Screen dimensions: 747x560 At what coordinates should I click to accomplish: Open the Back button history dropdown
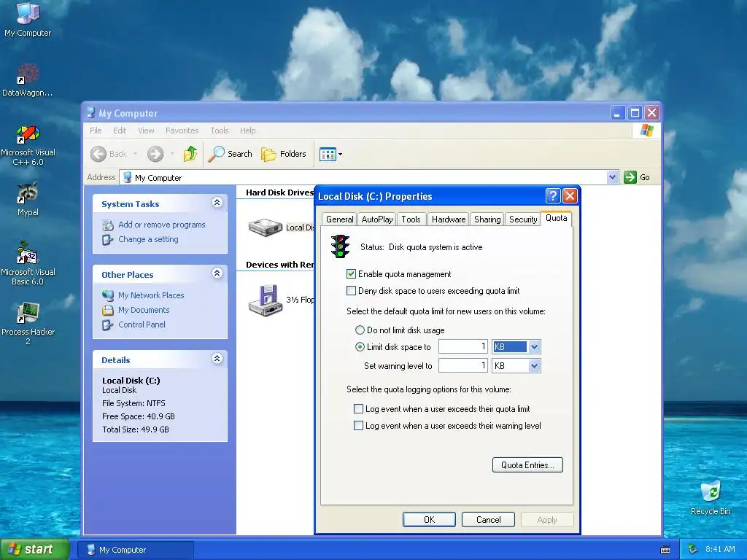pyautogui.click(x=135, y=154)
